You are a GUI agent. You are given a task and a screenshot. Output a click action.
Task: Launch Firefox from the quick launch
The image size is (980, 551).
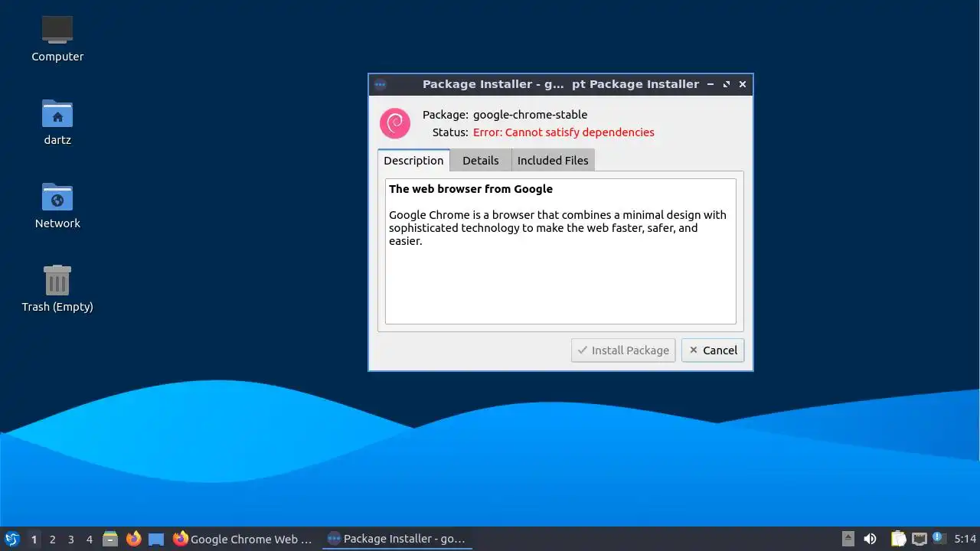point(133,539)
